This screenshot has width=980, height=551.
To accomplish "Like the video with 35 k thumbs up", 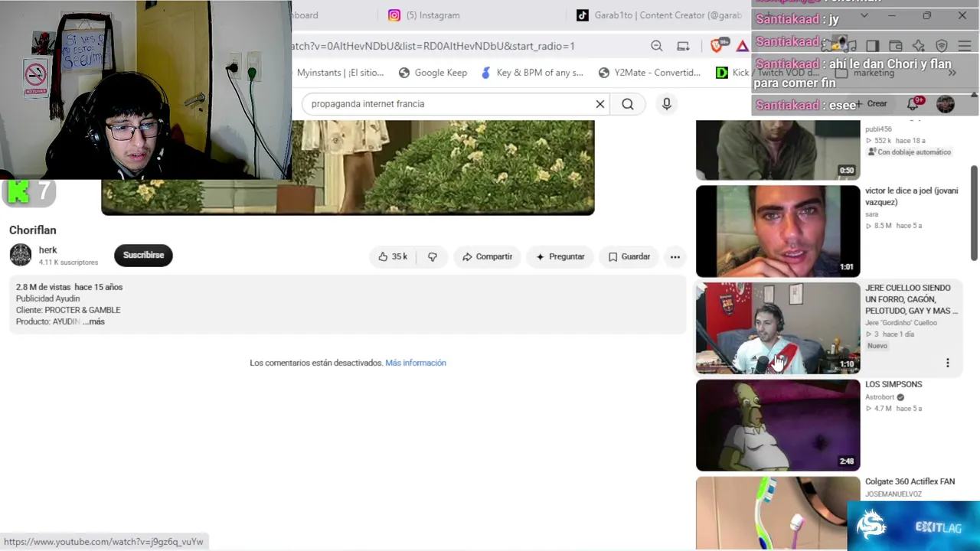I will tap(393, 257).
